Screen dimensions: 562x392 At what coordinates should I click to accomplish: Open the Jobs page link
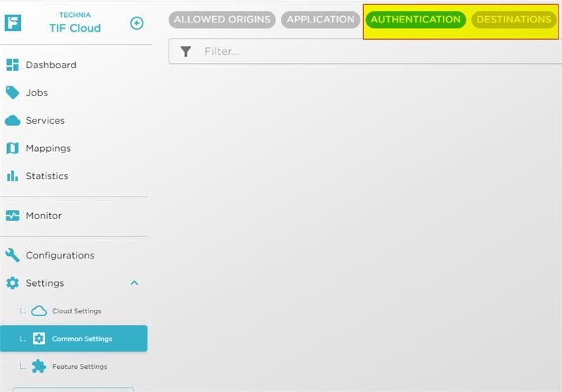pos(37,93)
